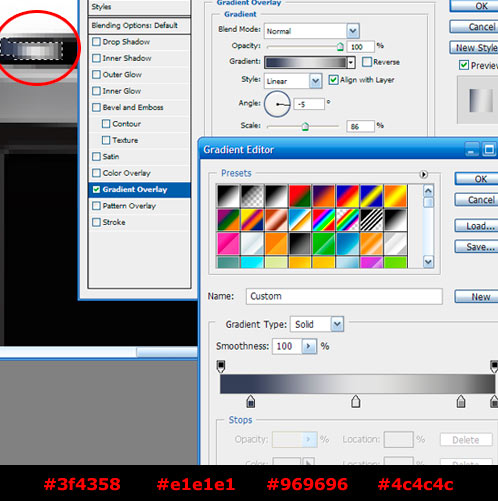Enable the Inner Glow style
Viewport: 498px width, 501px height.
tap(96, 91)
